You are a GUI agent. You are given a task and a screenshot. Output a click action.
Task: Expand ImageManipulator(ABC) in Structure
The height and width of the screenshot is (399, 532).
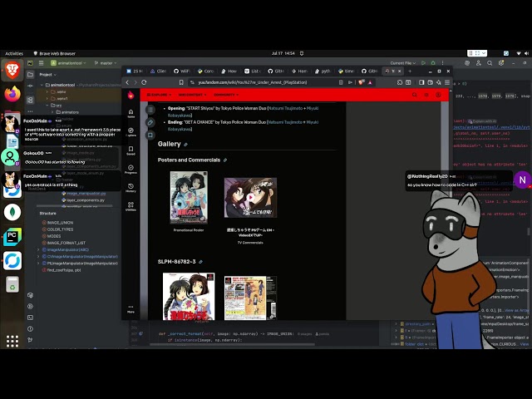coord(38,249)
